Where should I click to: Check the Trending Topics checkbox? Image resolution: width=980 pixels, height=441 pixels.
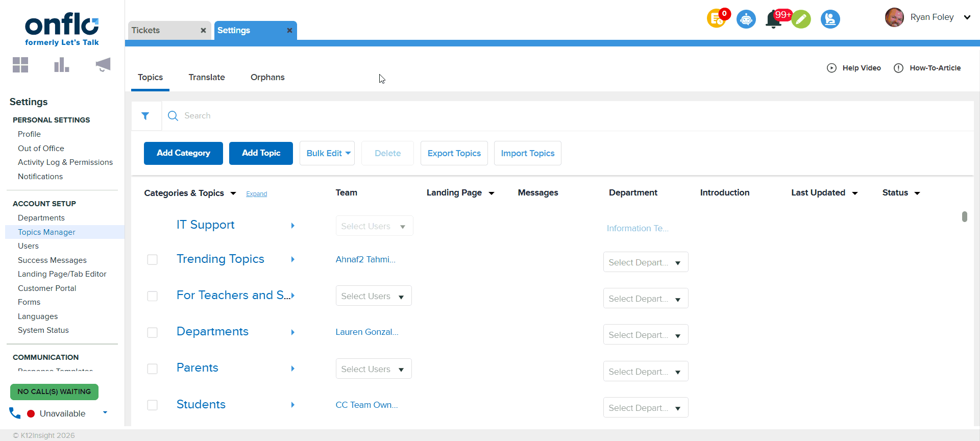152,260
